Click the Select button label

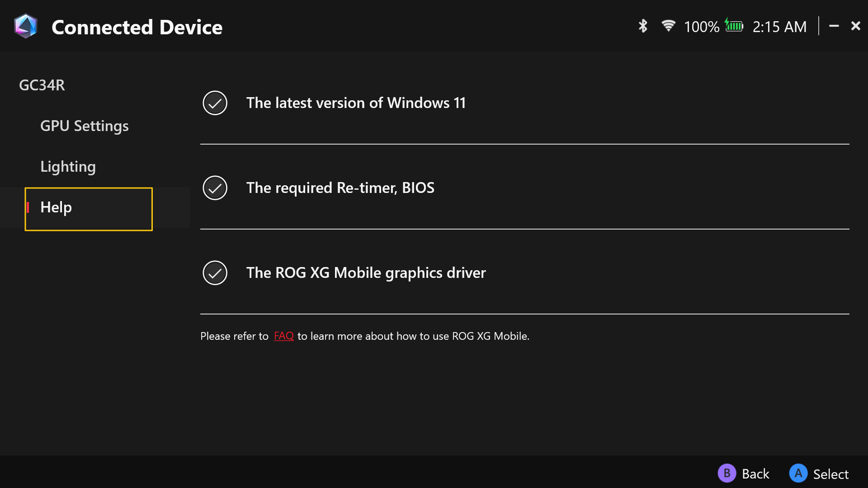pyautogui.click(x=831, y=474)
